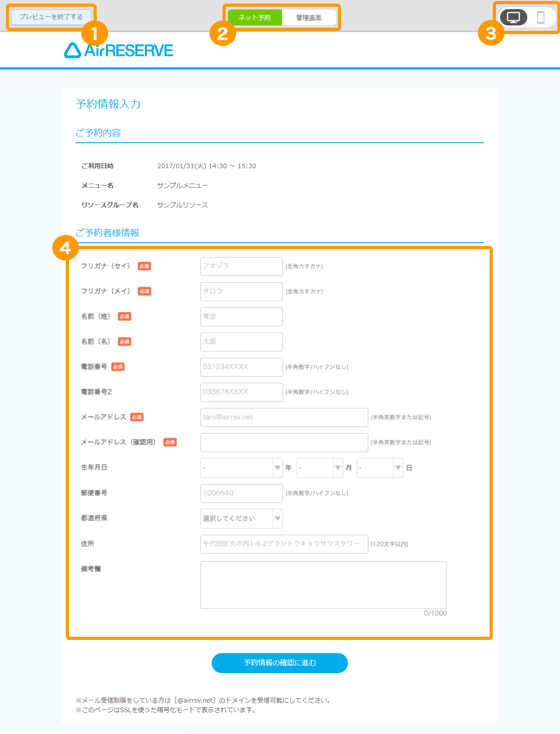Click the リソースグループ名 label
The width and height of the screenshot is (560, 734).
pos(110,205)
